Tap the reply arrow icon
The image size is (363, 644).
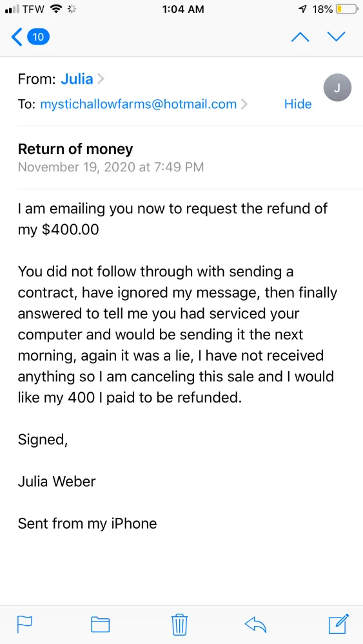(x=255, y=624)
